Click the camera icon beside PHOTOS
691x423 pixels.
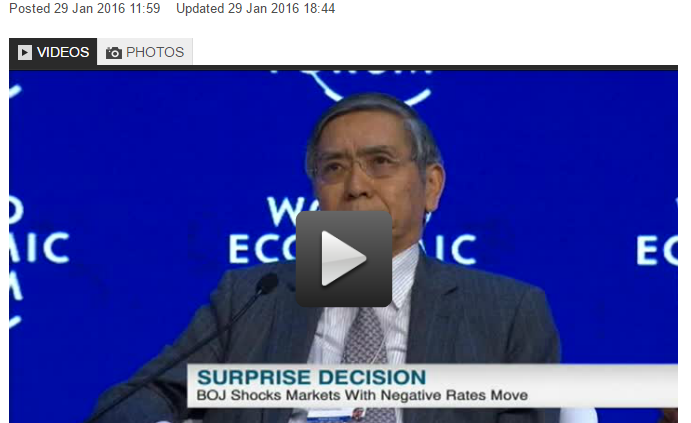tap(114, 53)
